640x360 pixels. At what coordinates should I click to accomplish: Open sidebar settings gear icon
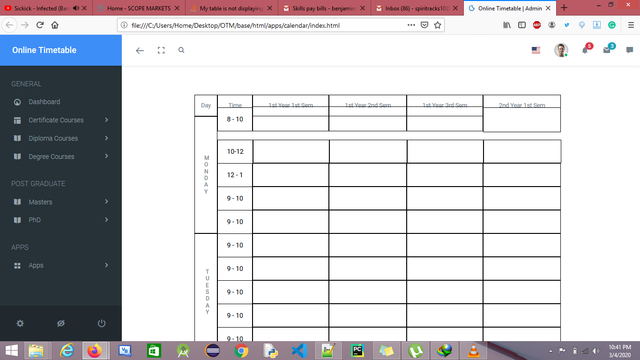pos(20,323)
